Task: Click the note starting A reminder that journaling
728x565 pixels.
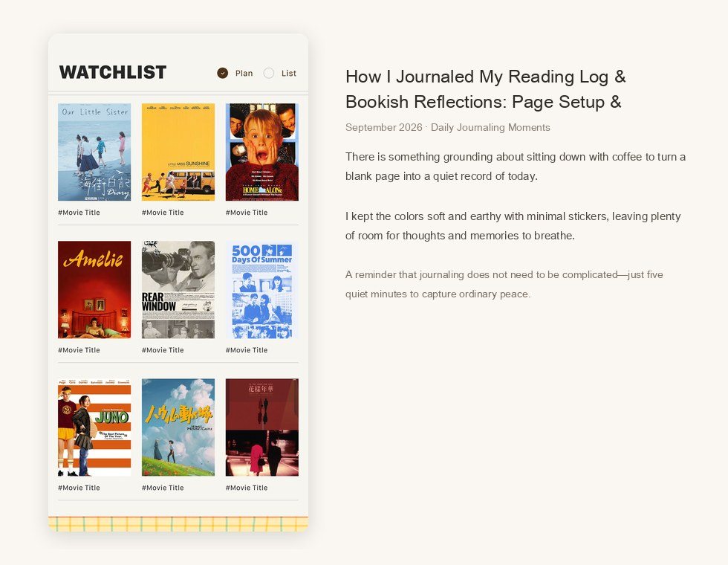Action: tap(504, 284)
